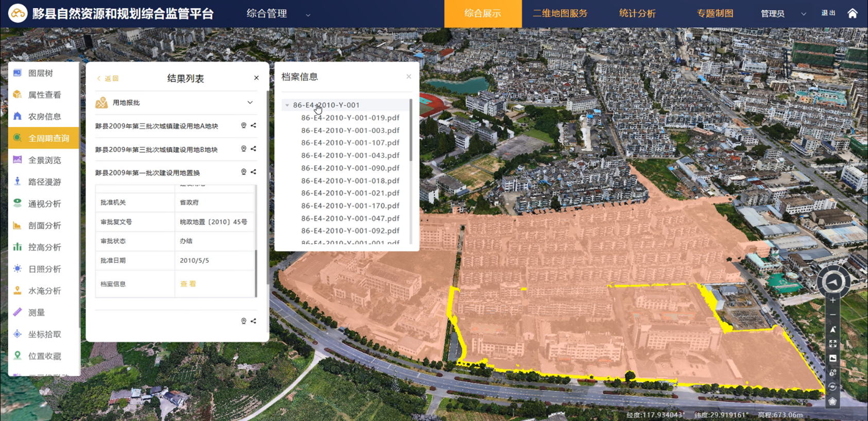This screenshot has height=421, width=868.
Task: Open 日照分析 sunlight analysis tool
Action: [44, 269]
